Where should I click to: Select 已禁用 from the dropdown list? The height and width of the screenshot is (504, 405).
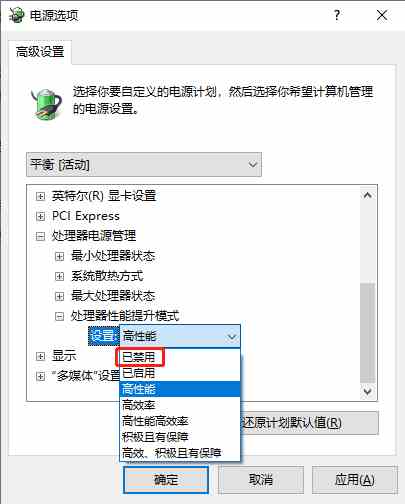180,357
